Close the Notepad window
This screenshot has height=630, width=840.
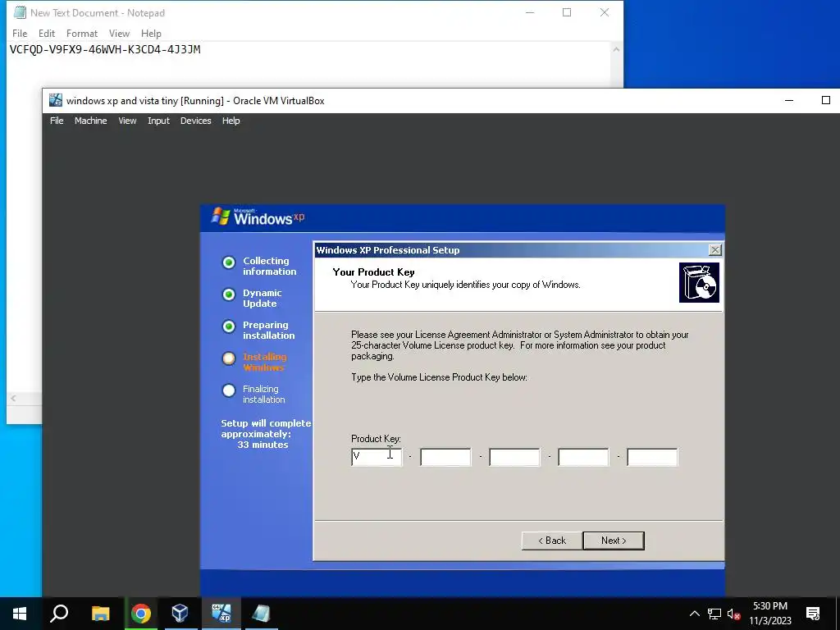[605, 12]
